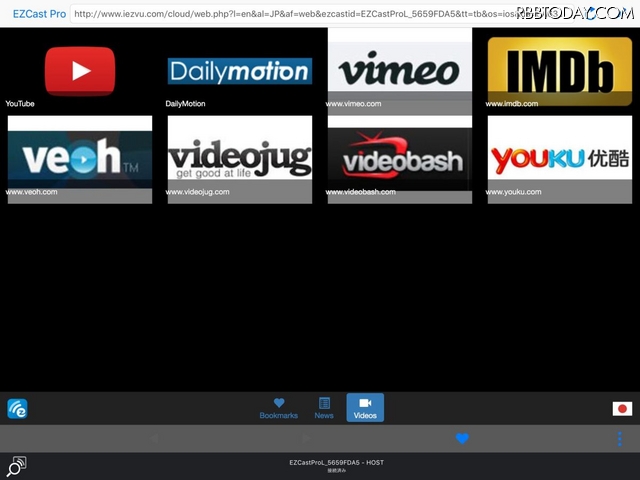Click the EZCastProL_5659FDA5 - HOST status text
The height and width of the screenshot is (480, 640).
point(336,462)
